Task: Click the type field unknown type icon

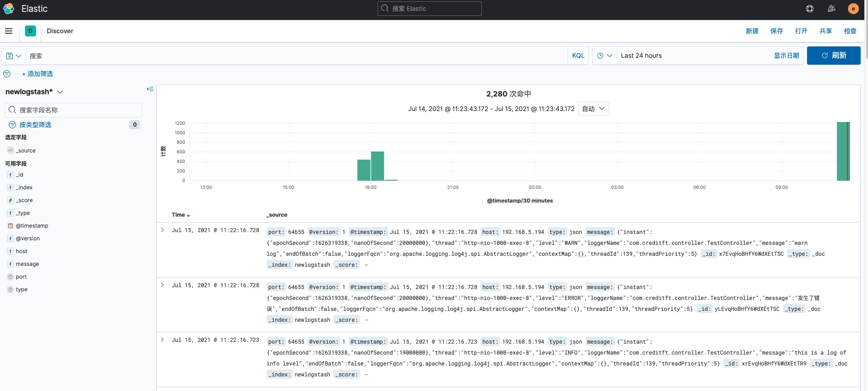Action: pos(10,289)
